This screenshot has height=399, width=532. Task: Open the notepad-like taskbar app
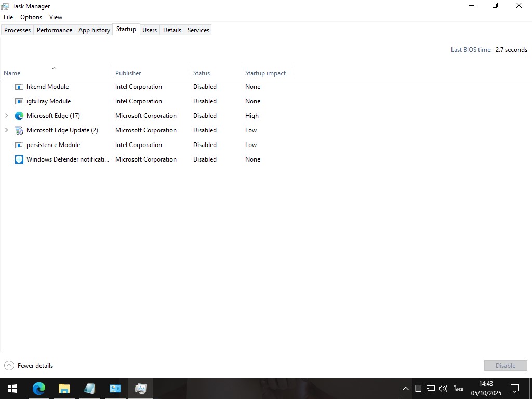click(x=89, y=389)
